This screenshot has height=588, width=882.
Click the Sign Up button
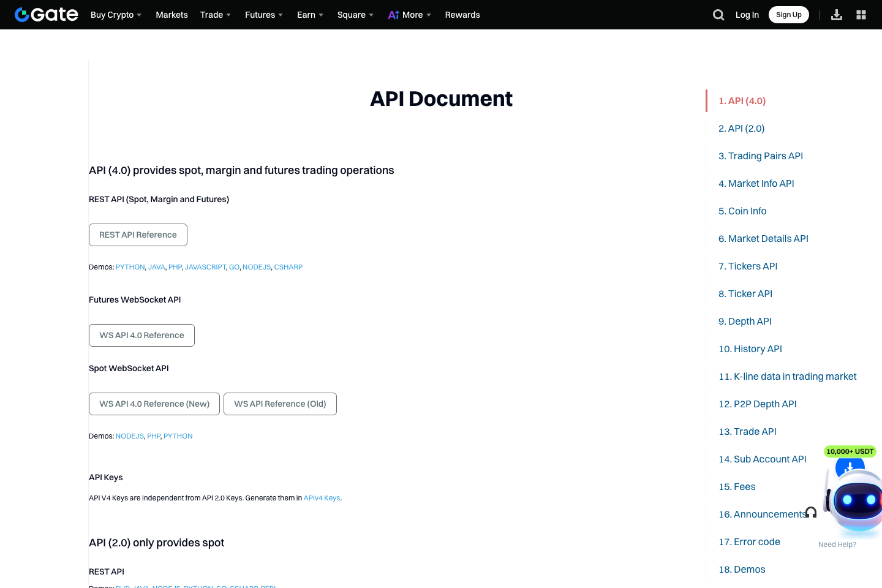pyautogui.click(x=788, y=14)
